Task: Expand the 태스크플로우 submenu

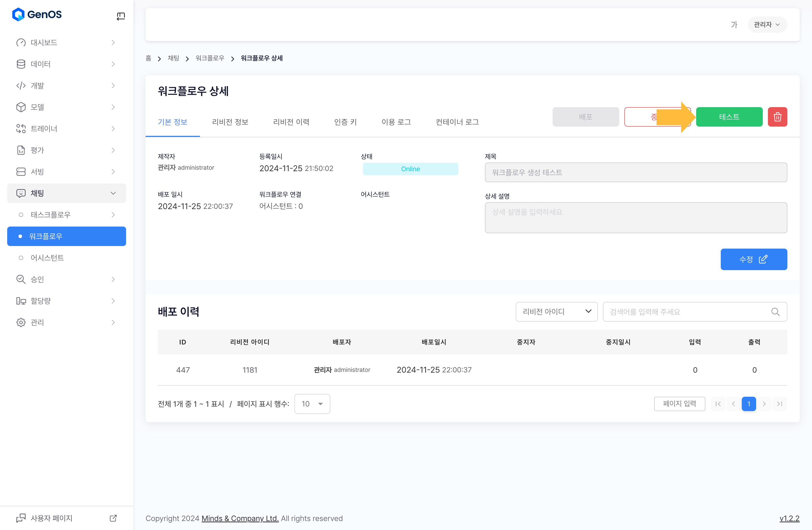Action: click(x=113, y=215)
